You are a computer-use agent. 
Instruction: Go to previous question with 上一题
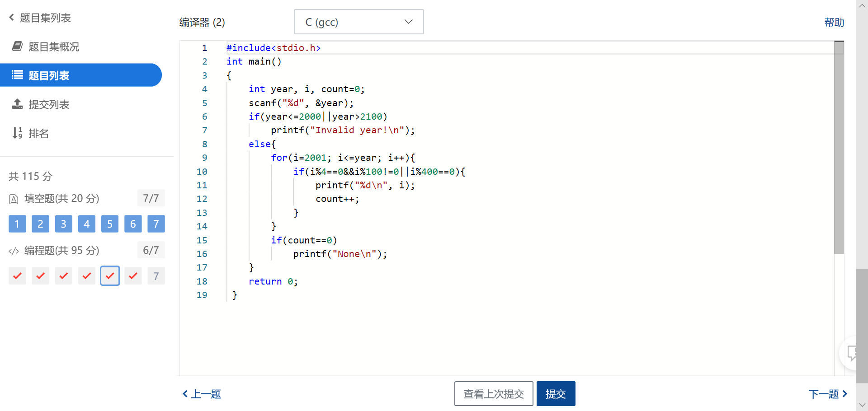202,394
